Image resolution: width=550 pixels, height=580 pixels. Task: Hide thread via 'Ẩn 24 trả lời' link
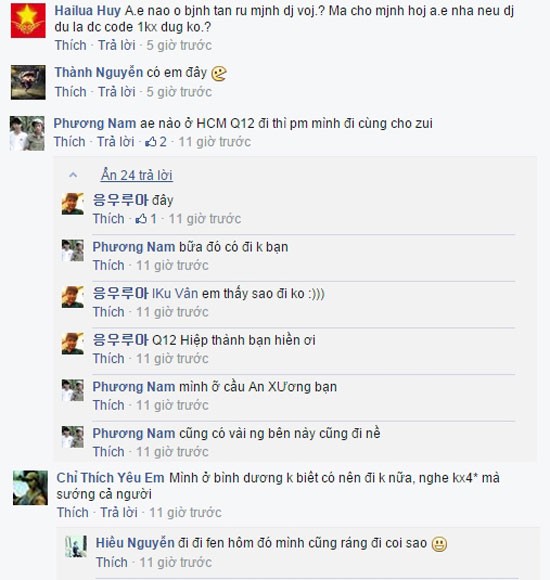[x=136, y=175]
